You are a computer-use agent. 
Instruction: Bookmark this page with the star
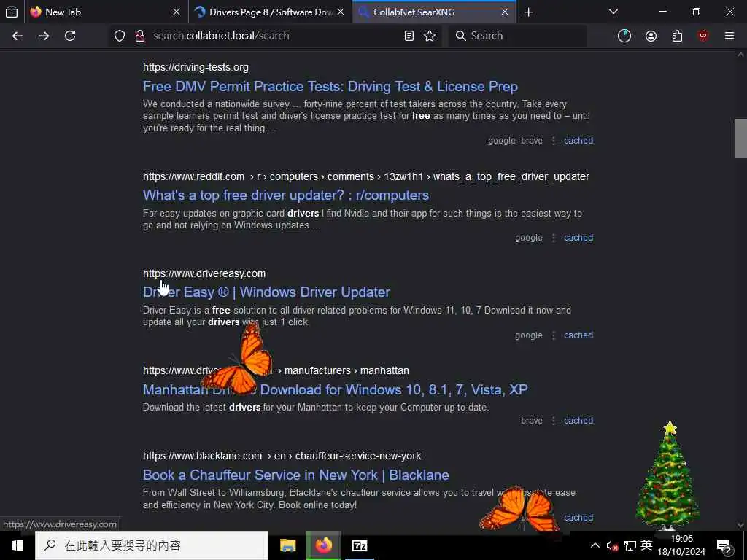430,36
